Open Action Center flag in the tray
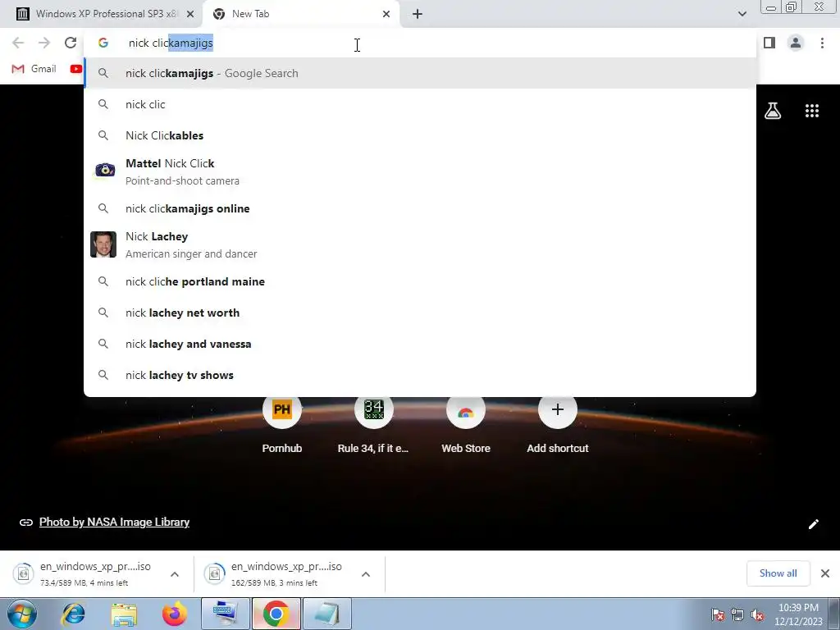This screenshot has height=630, width=840. pos(718,614)
